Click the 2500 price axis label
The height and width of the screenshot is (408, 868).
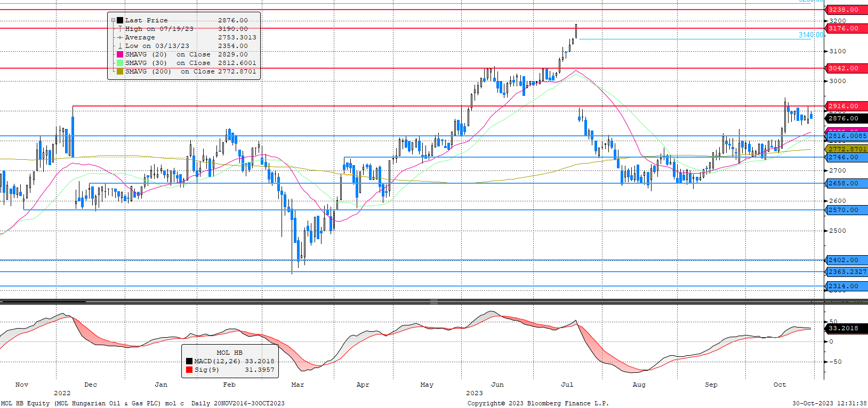[x=838, y=231]
